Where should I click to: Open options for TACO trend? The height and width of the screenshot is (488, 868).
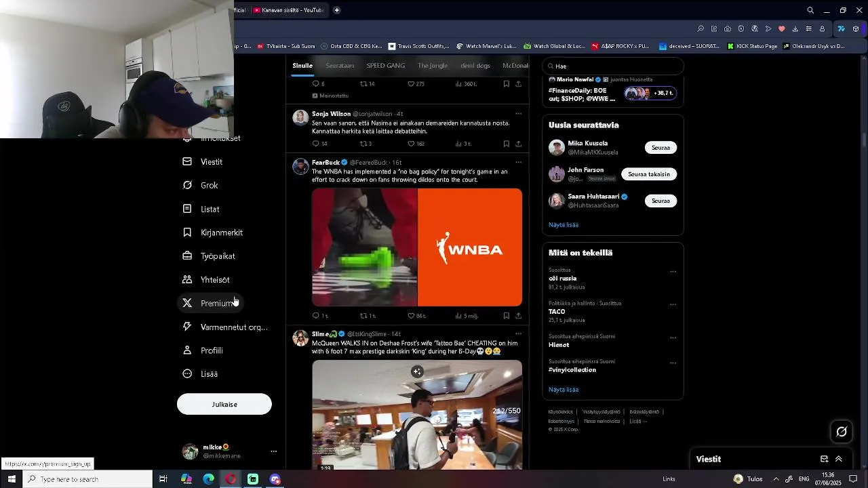pos(673,305)
